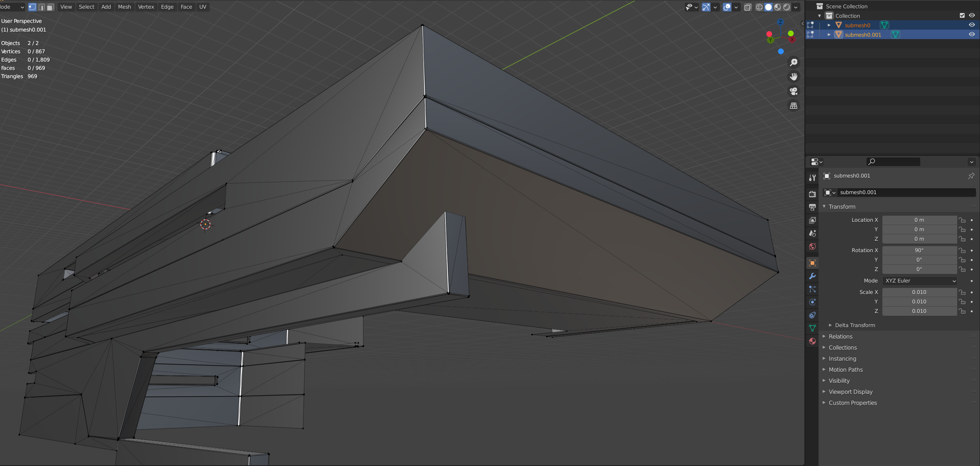This screenshot has height=466, width=980.
Task: Click mesh data icon beside submesh0.001
Action: (x=896, y=35)
